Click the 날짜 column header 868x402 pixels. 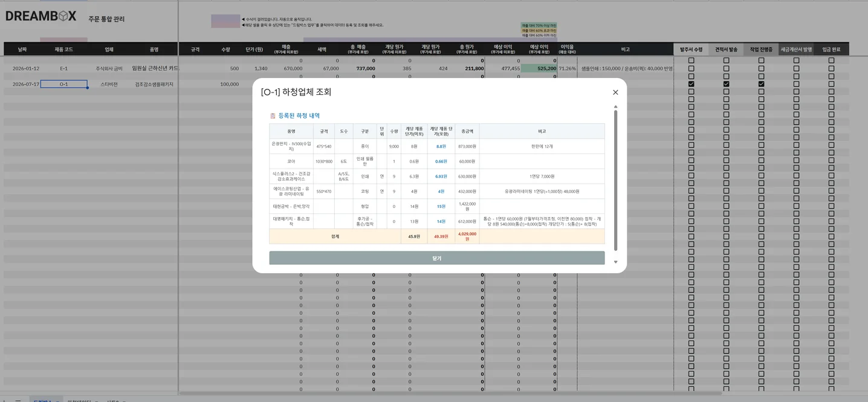(x=22, y=49)
